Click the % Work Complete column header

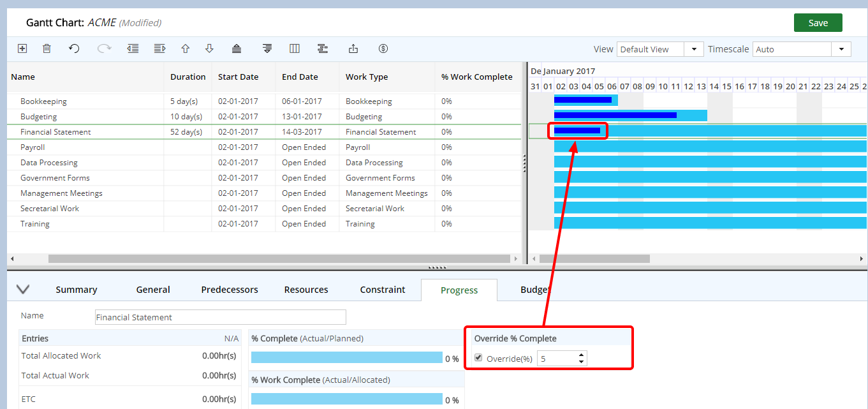point(477,77)
